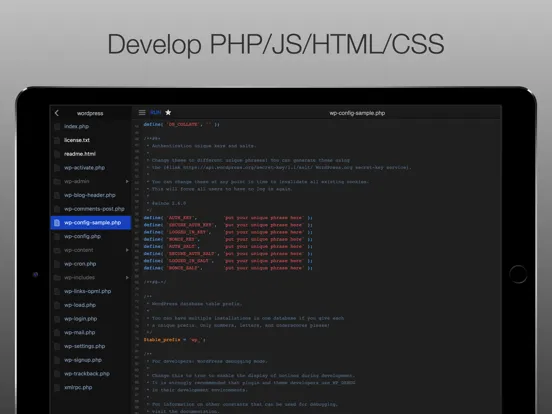
Task: Click file icon beside license.txt
Action: (57, 140)
